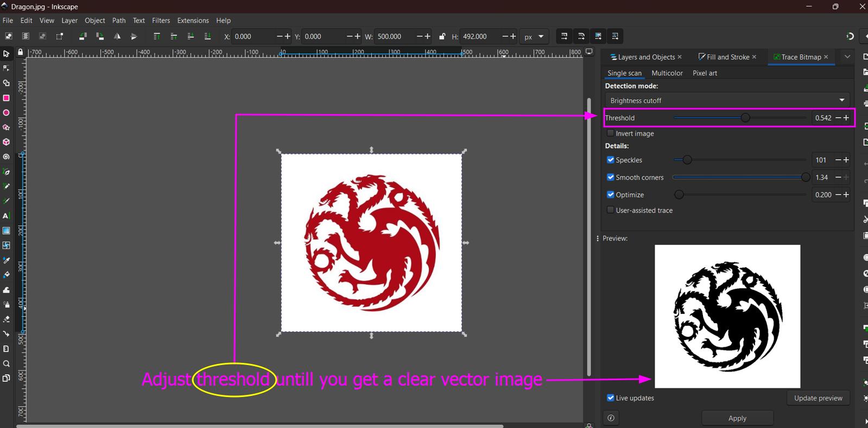
Task: Switch to the Pixel art tab
Action: coord(705,73)
